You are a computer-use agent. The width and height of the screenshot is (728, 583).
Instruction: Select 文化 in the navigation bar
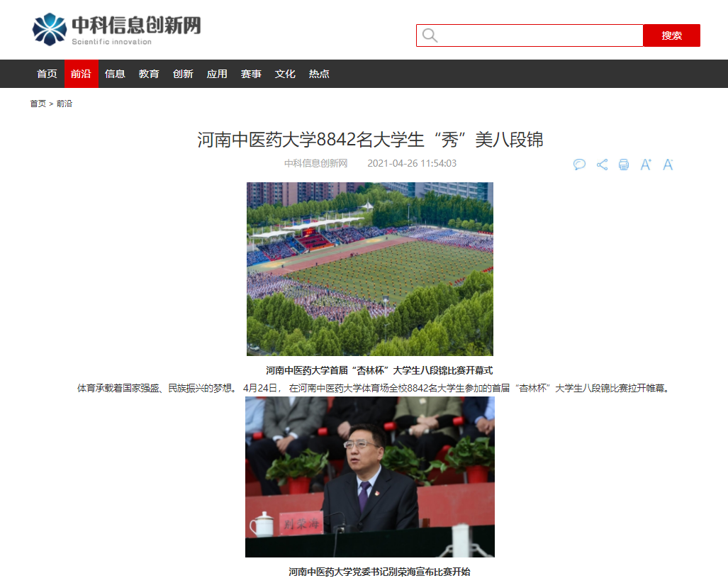[x=285, y=74]
